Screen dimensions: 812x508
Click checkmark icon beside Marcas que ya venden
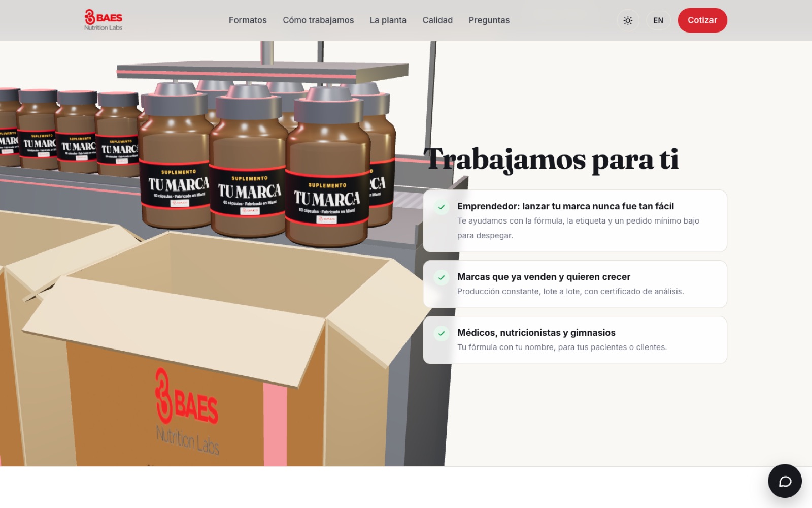click(442, 277)
